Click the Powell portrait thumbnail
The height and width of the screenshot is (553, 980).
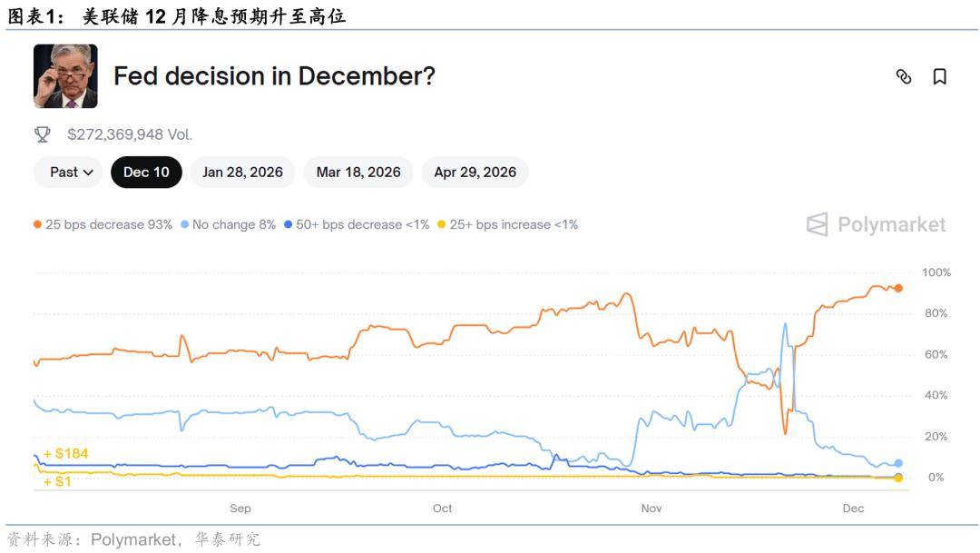[x=65, y=76]
